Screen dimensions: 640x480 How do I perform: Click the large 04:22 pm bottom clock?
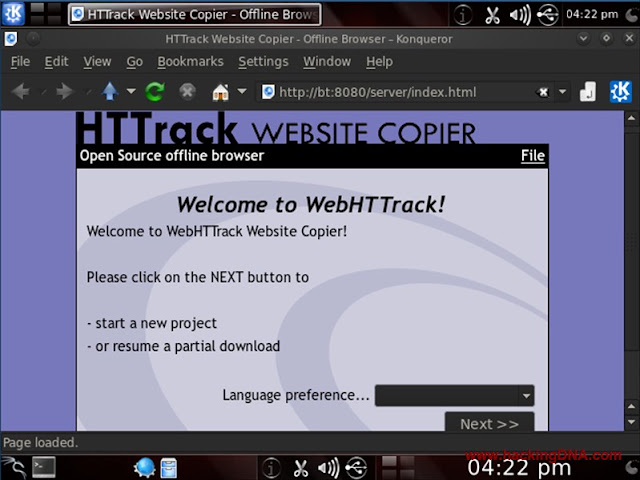[x=519, y=469]
